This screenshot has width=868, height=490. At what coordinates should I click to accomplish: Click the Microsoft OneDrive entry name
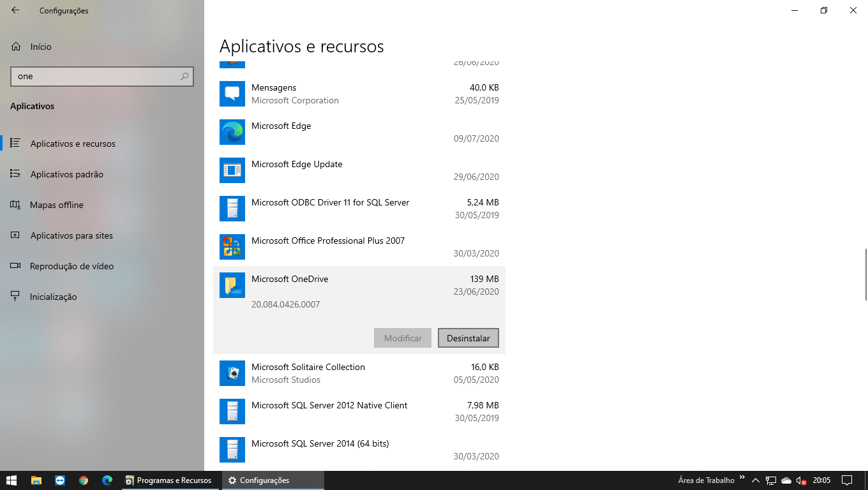290,279
